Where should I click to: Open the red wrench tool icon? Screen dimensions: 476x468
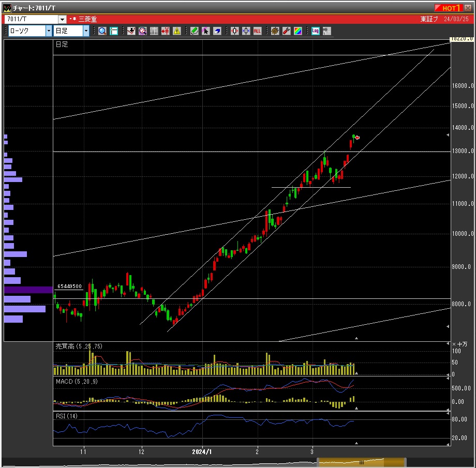pyautogui.click(x=286, y=31)
